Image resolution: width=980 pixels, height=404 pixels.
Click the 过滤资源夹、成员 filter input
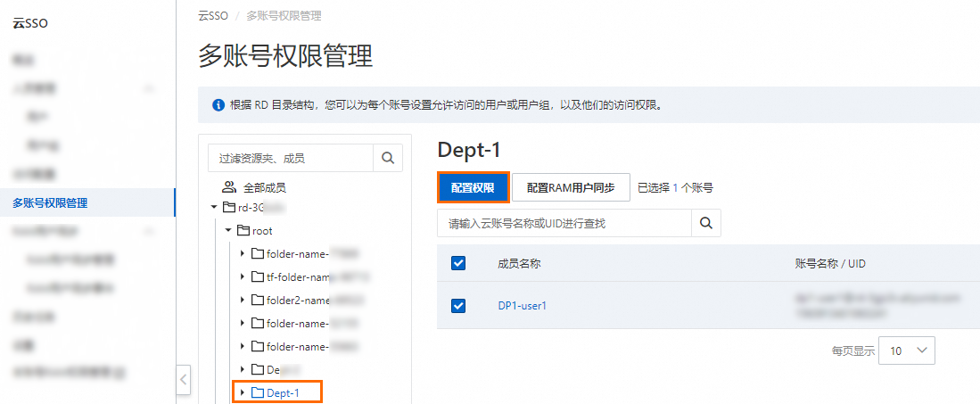pyautogui.click(x=291, y=158)
